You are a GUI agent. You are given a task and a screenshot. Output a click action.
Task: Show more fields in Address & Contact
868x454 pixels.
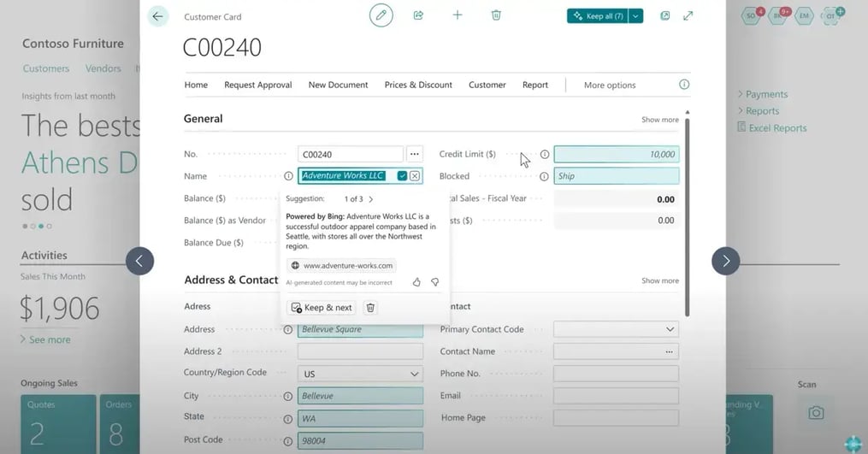[660, 280]
